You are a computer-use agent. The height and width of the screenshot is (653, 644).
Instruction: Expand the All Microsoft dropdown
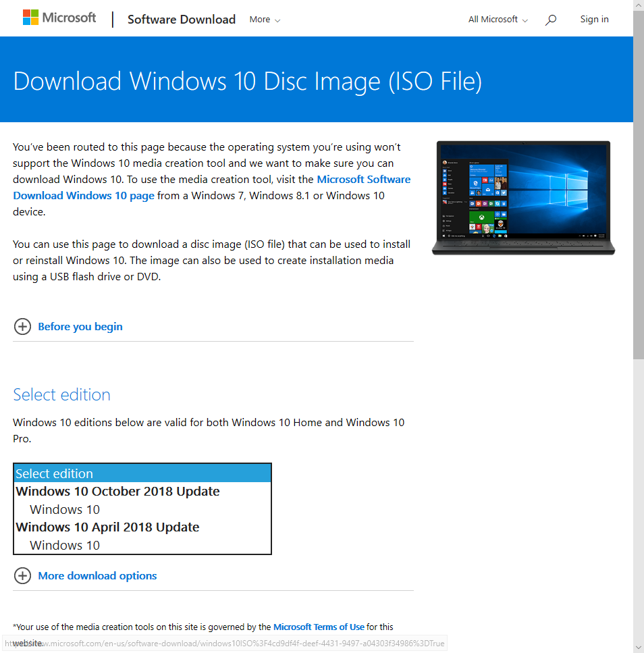click(x=498, y=20)
